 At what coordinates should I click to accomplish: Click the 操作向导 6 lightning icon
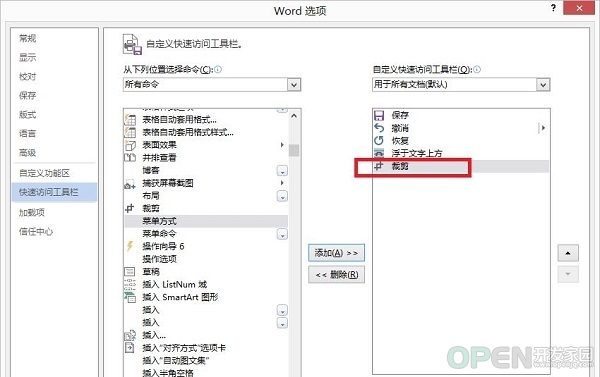point(130,246)
